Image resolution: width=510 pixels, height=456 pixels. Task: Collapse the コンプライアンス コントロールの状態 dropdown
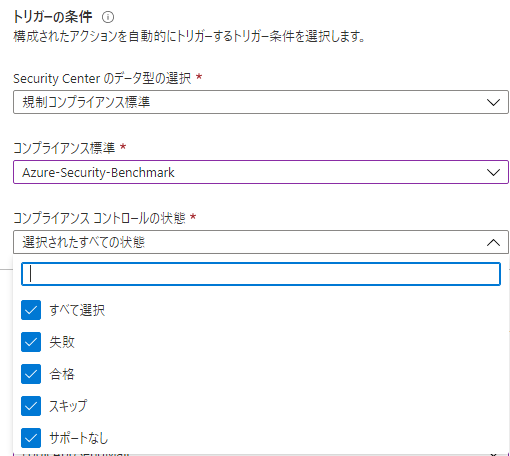(261, 242)
